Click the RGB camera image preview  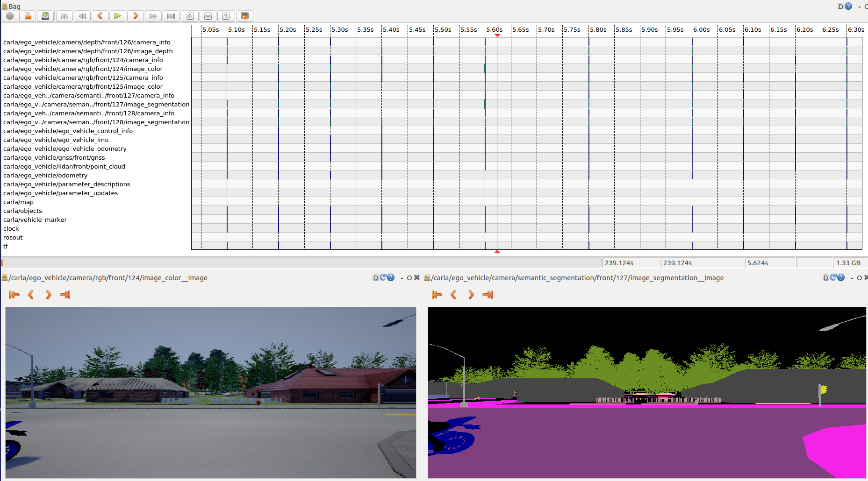211,392
